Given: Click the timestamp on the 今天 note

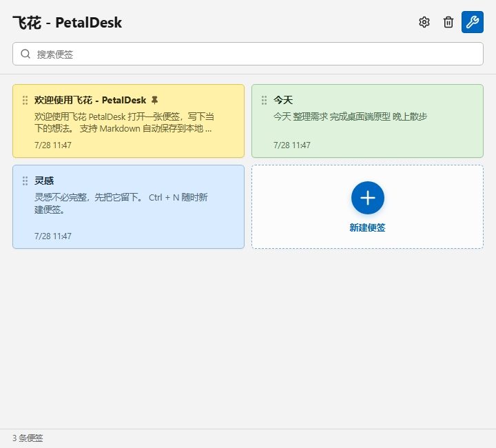Looking at the screenshot, I should pyautogui.click(x=292, y=145).
